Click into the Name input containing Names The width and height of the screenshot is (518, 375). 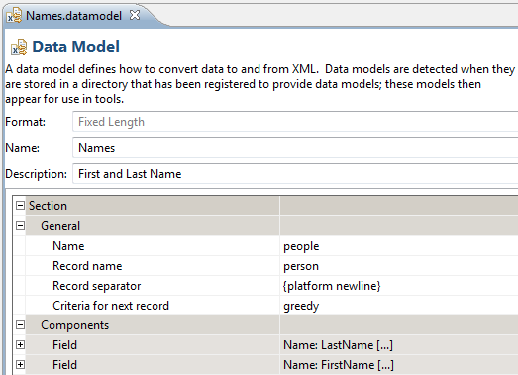coord(295,148)
